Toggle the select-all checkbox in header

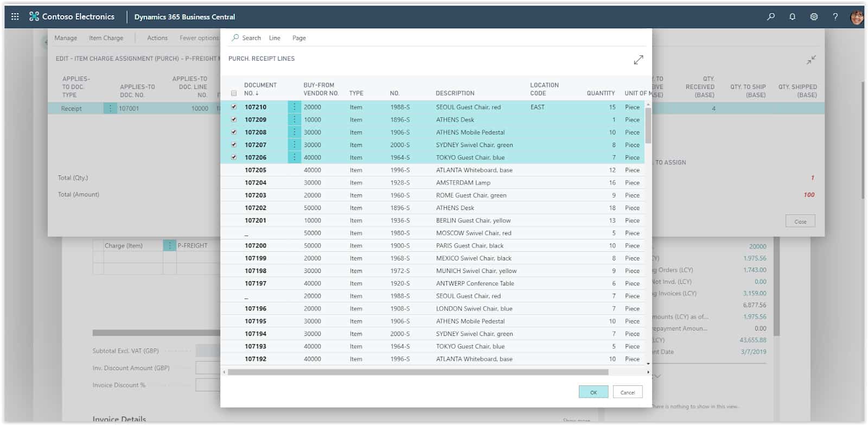pyautogui.click(x=234, y=93)
